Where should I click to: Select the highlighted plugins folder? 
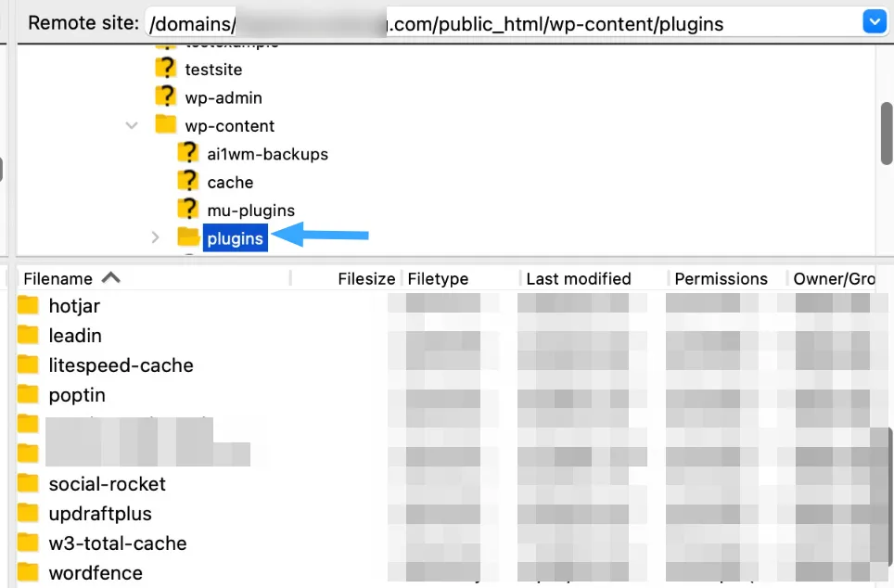click(x=235, y=237)
